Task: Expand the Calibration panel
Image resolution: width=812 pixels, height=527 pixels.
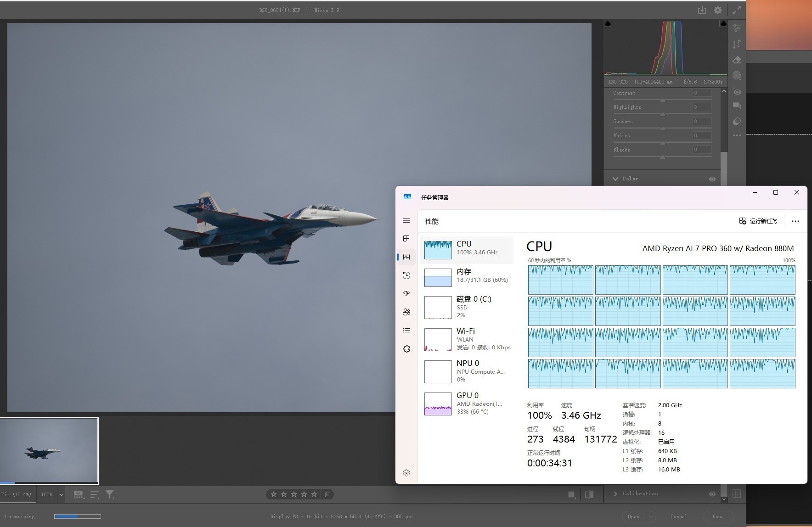Action: point(615,494)
